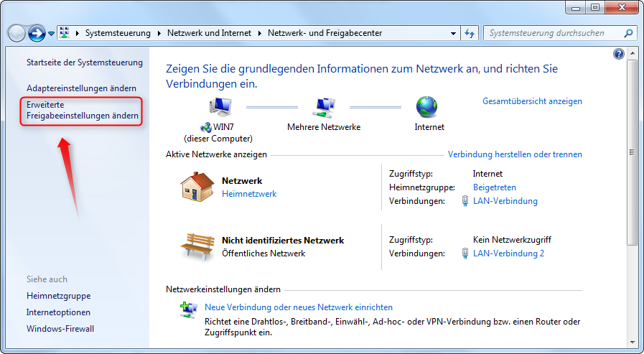644x354 pixels.
Task: Click the forward navigation arrow button
Action: [37, 33]
